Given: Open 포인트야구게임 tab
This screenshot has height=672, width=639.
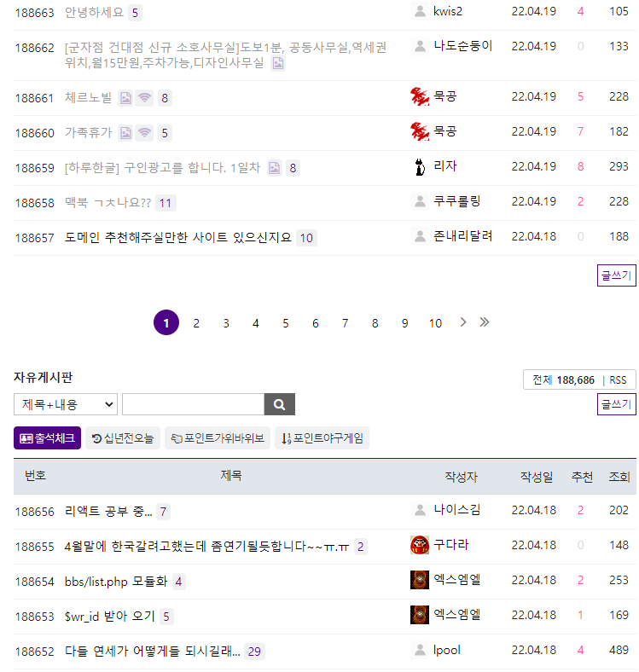Looking at the screenshot, I should pos(322,438).
